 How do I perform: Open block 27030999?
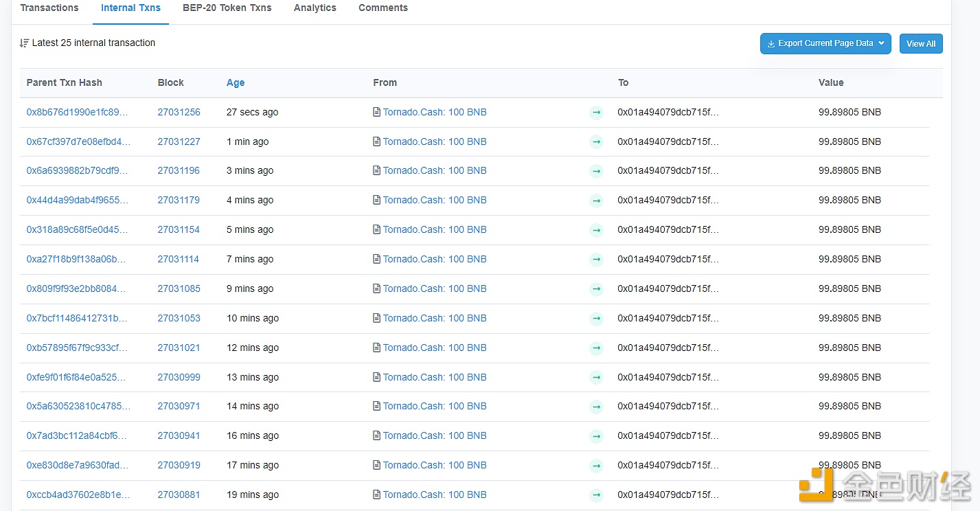pos(179,377)
